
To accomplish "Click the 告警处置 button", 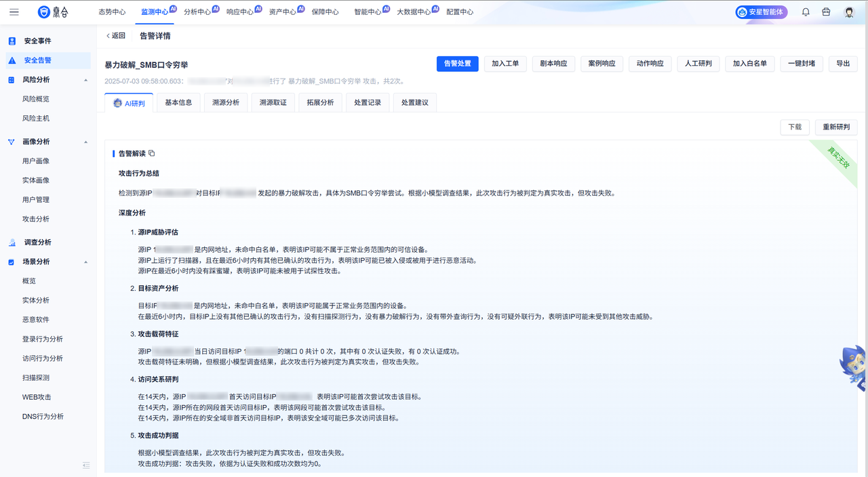I will pos(458,63).
